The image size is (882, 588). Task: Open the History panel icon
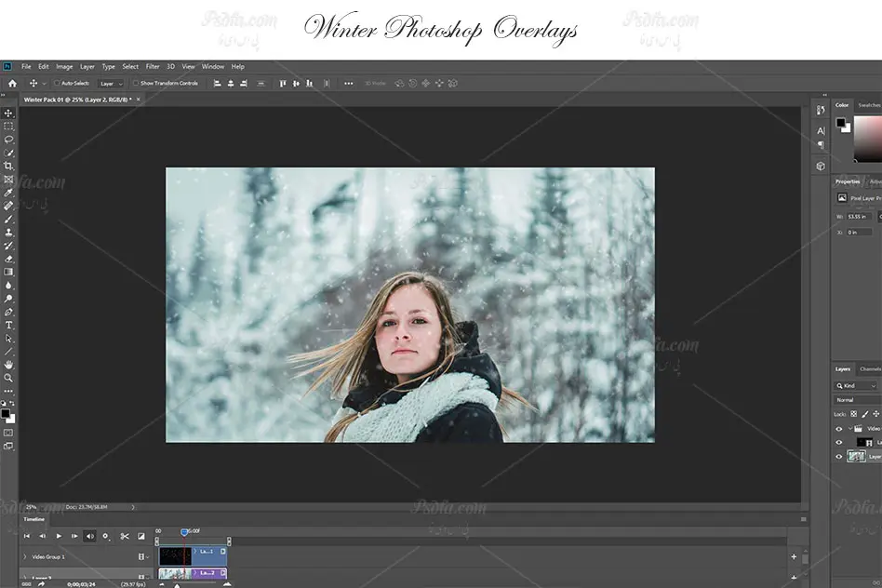[x=821, y=111]
